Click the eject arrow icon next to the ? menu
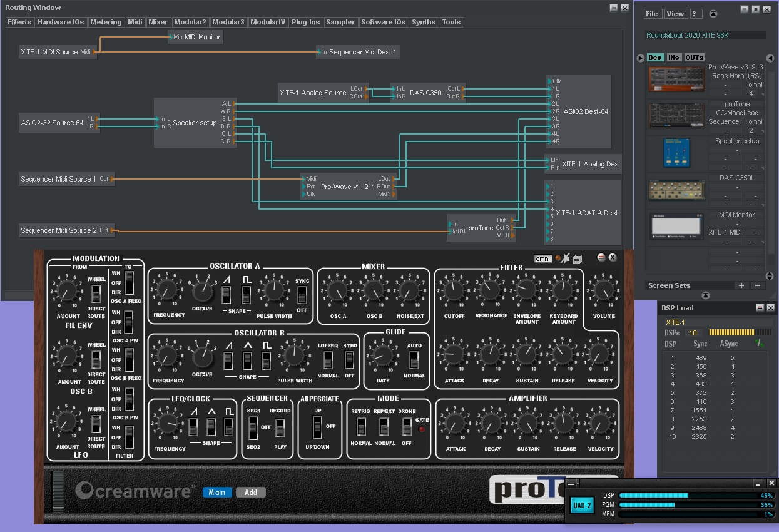The width and height of the screenshot is (779, 532). point(713,13)
